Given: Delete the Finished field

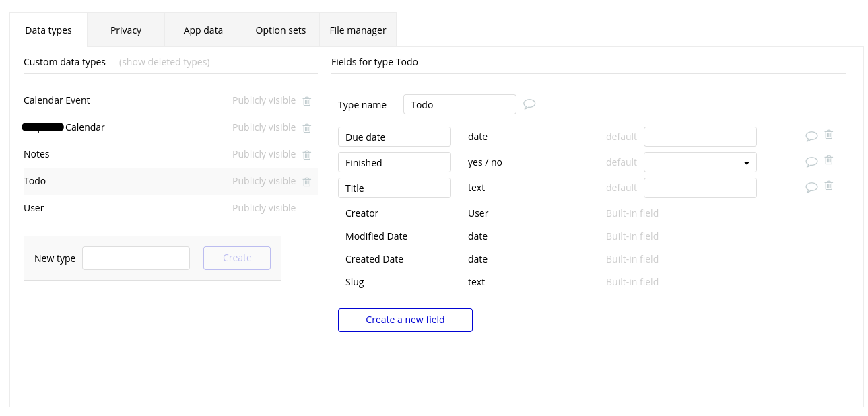Looking at the screenshot, I should point(829,160).
